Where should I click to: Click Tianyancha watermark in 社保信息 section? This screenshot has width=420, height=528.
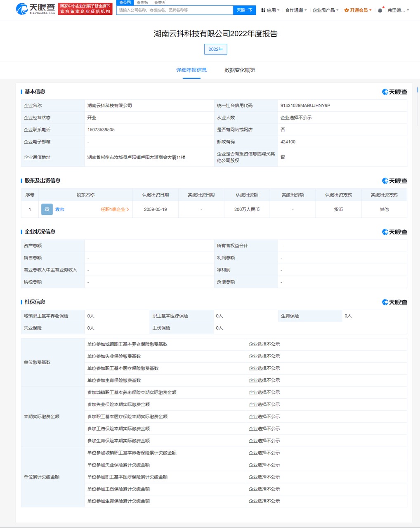[x=394, y=302]
